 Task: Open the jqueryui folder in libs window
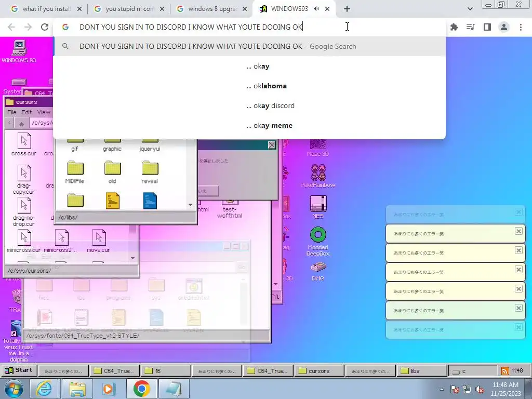150,145
